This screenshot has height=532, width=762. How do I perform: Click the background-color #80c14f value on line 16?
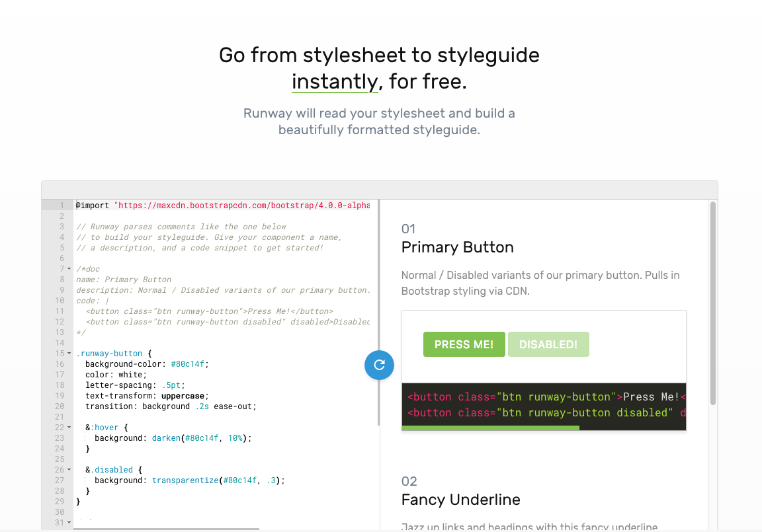click(x=188, y=365)
